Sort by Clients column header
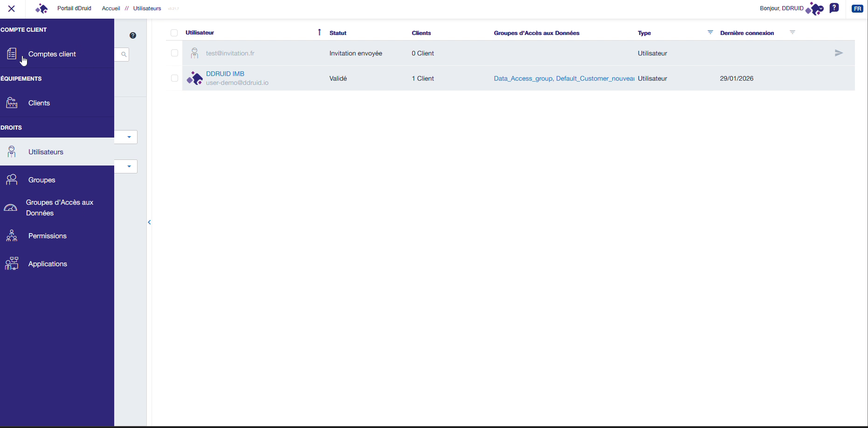 (421, 33)
